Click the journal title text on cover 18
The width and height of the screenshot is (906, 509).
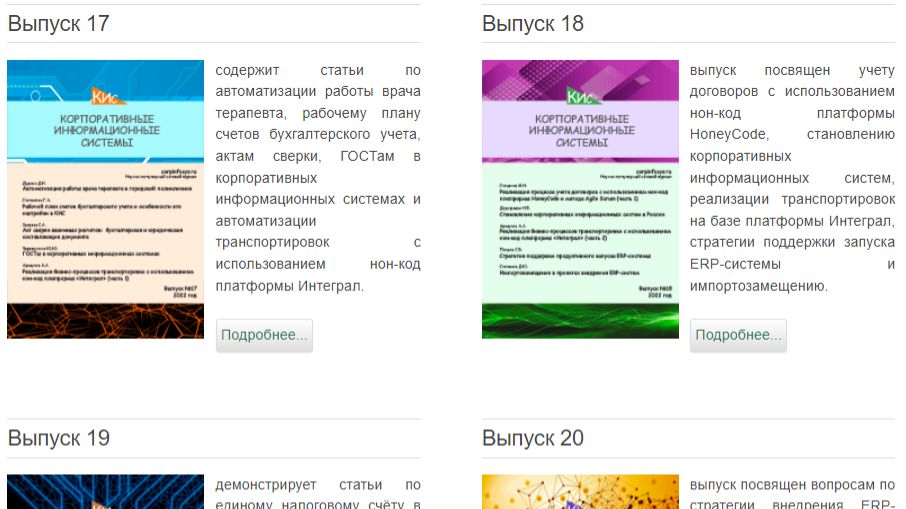(580, 130)
